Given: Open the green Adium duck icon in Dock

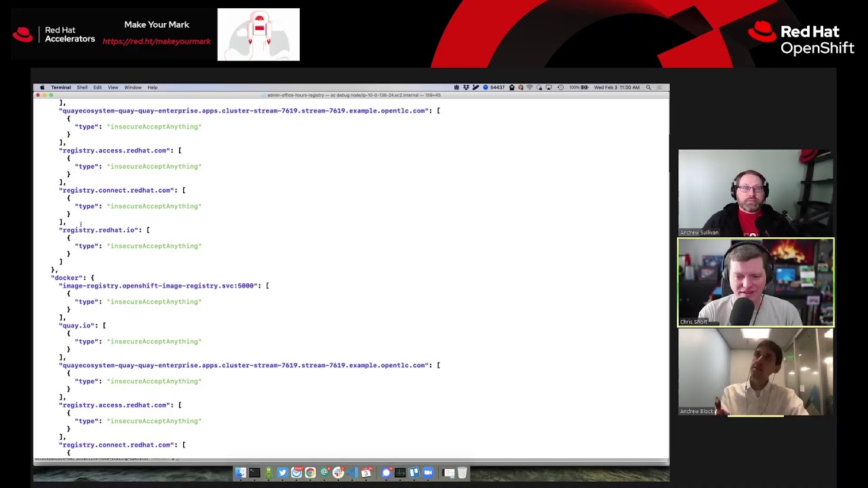Looking at the screenshot, I should 269,472.
